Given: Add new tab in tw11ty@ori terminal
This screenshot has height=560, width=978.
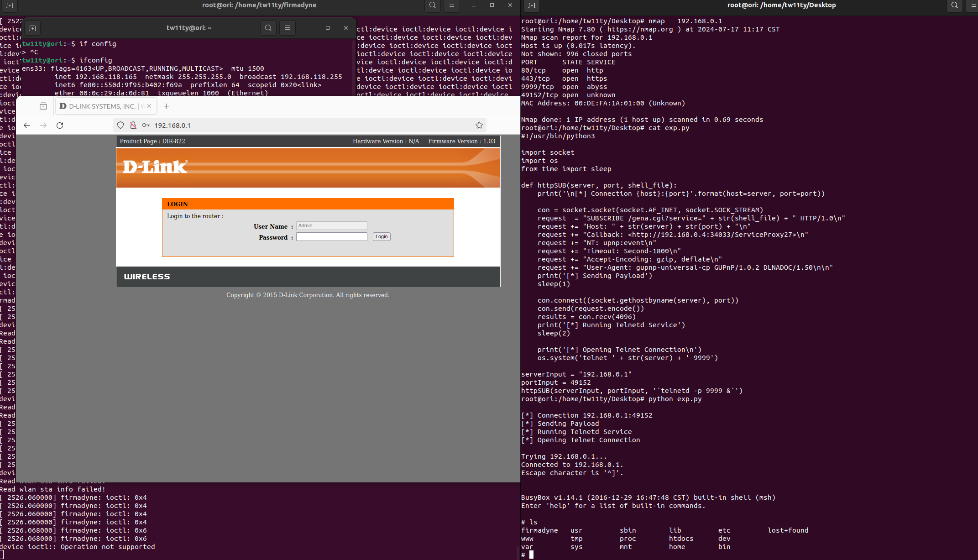Looking at the screenshot, I should pyautogui.click(x=32, y=28).
